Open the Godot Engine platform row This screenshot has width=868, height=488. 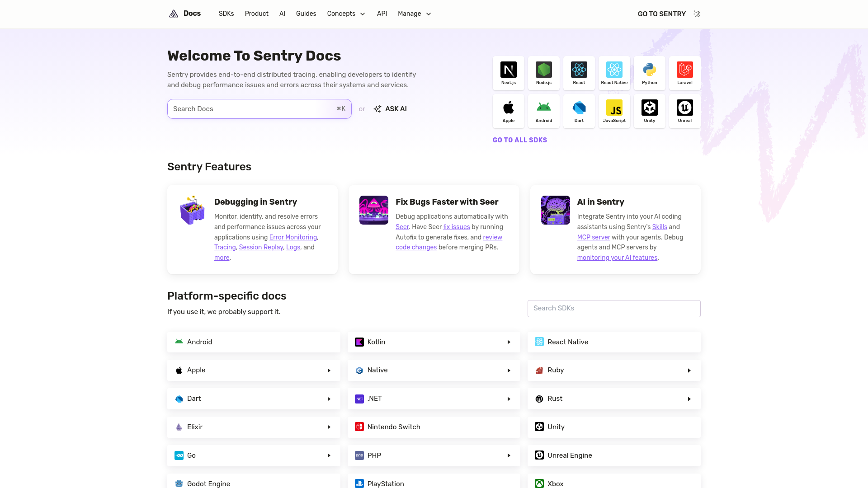[254, 482]
